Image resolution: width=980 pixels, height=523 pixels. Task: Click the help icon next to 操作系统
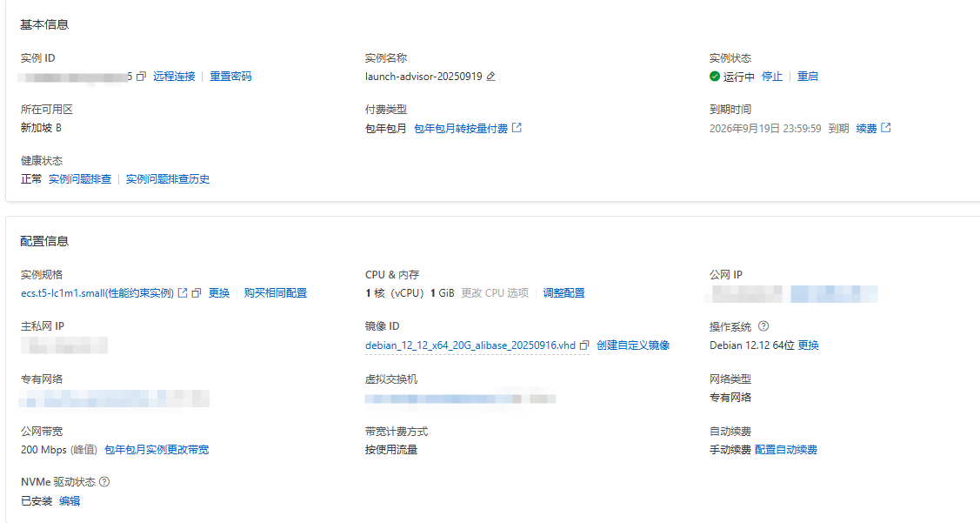(x=763, y=326)
